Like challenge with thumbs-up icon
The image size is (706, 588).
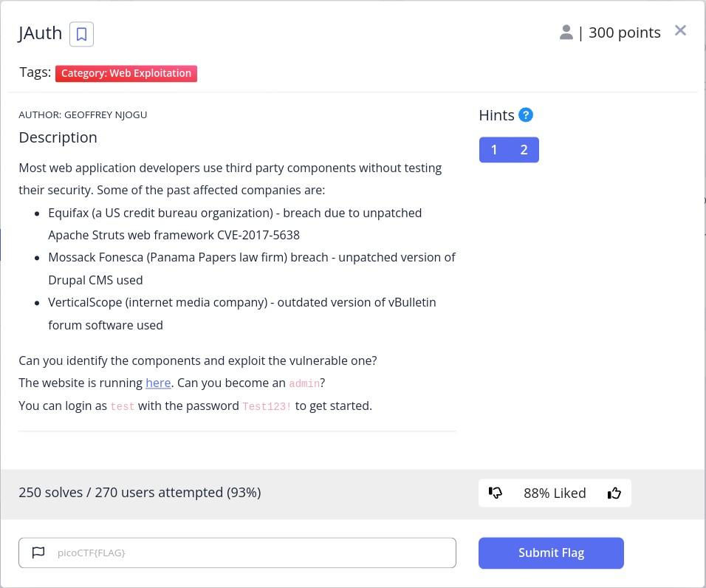click(x=614, y=493)
